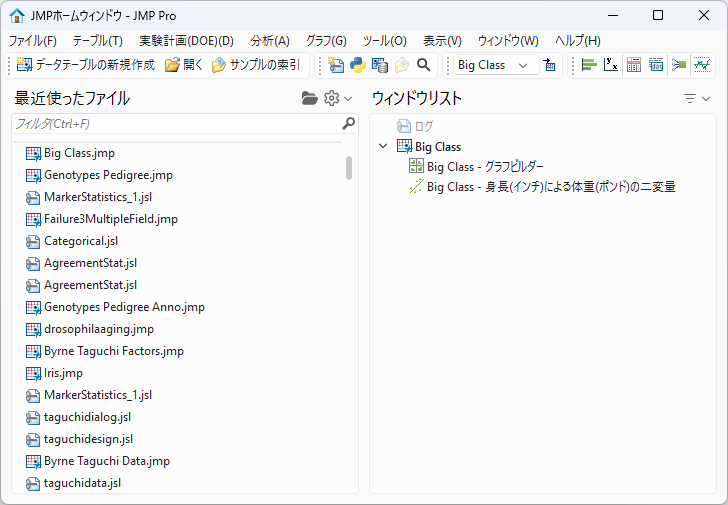728x505 pixels.
Task: Click the script icon beside Categorical.jsl
Action: (x=33, y=241)
